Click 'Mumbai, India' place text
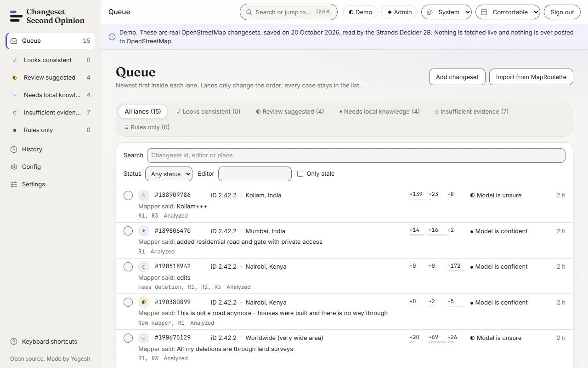 (x=265, y=231)
